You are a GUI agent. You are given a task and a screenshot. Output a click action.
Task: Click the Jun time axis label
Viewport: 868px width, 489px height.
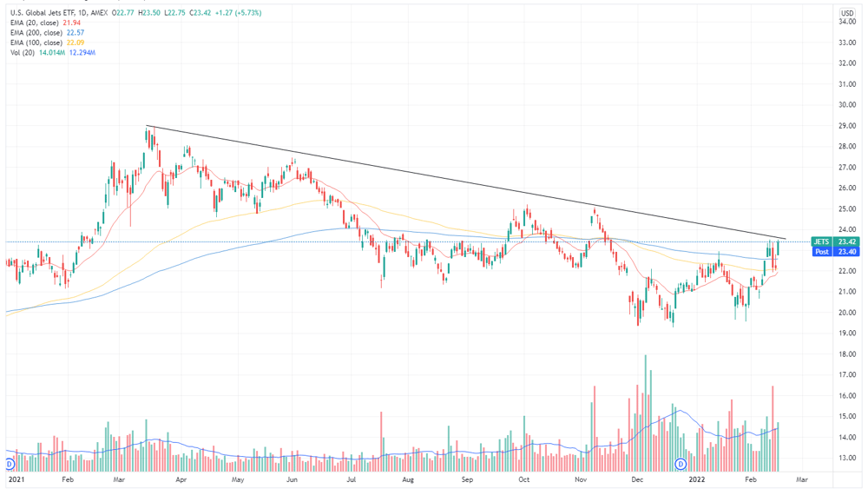click(x=291, y=479)
